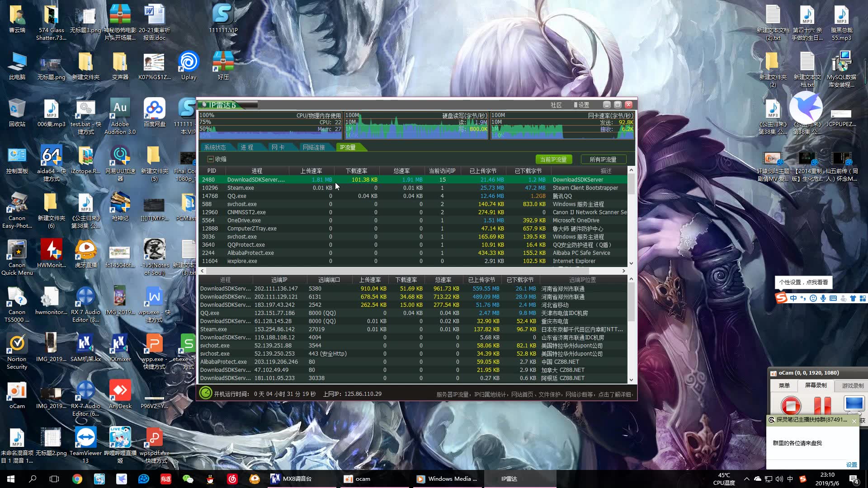
Task: Open the KXmixer desktop icon
Action: tap(120, 347)
